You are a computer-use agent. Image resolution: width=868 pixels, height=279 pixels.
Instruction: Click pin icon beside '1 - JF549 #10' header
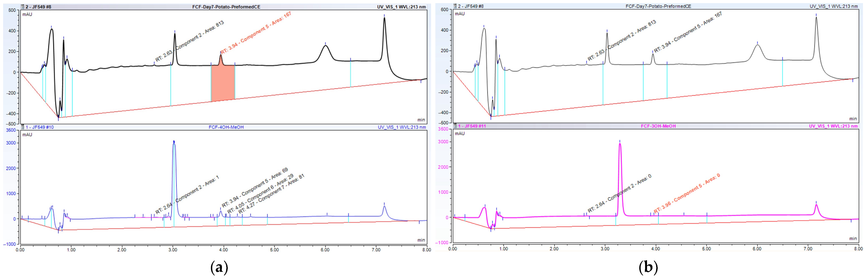coord(23,127)
